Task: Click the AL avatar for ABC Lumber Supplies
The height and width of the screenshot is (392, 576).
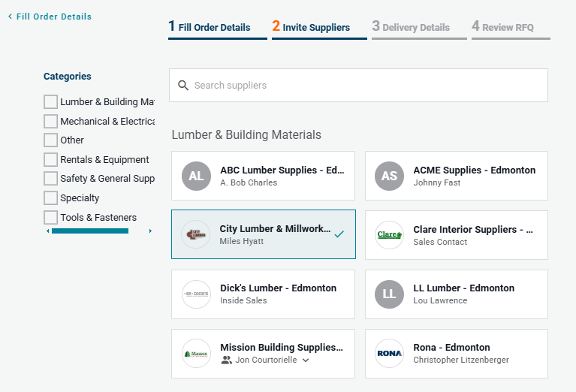Action: [x=196, y=176]
